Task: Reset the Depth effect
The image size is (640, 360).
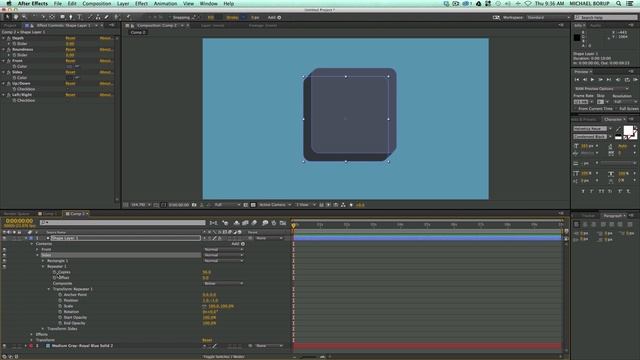Action: point(70,38)
